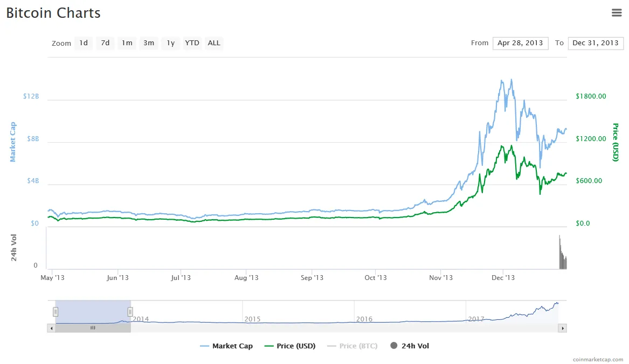This screenshot has width=629, height=364.
Task: Open the chart context hamburger menu
Action: coord(617,13)
